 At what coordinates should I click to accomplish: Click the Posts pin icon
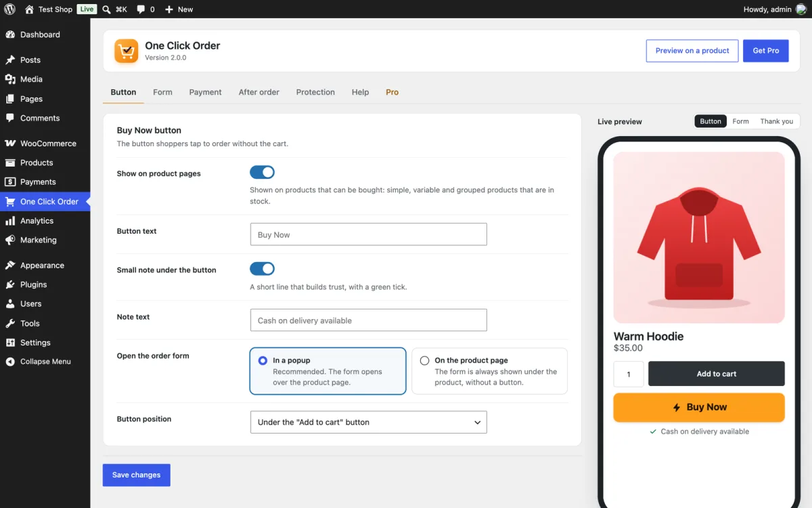(10, 60)
